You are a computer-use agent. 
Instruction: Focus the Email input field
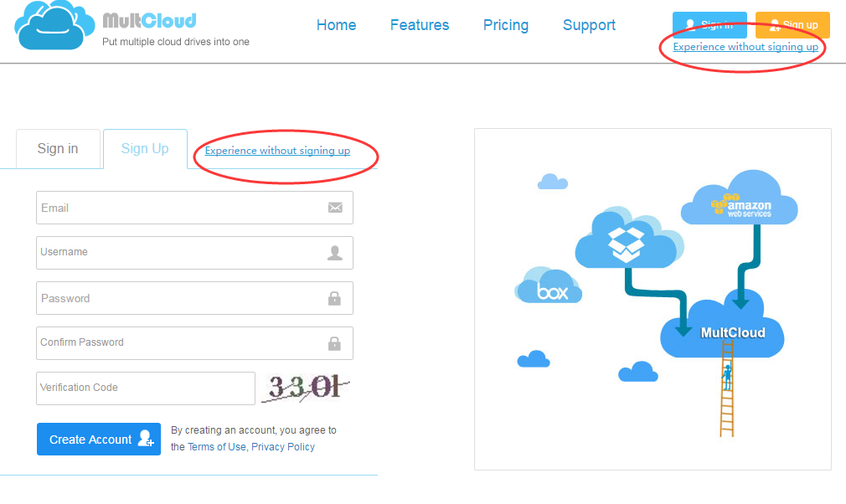click(x=195, y=208)
